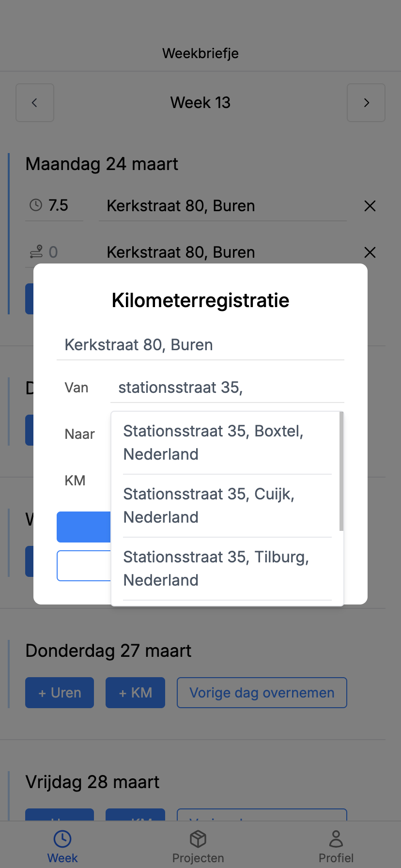Go to the previous week with the left chevron
The height and width of the screenshot is (868, 401).
34,103
